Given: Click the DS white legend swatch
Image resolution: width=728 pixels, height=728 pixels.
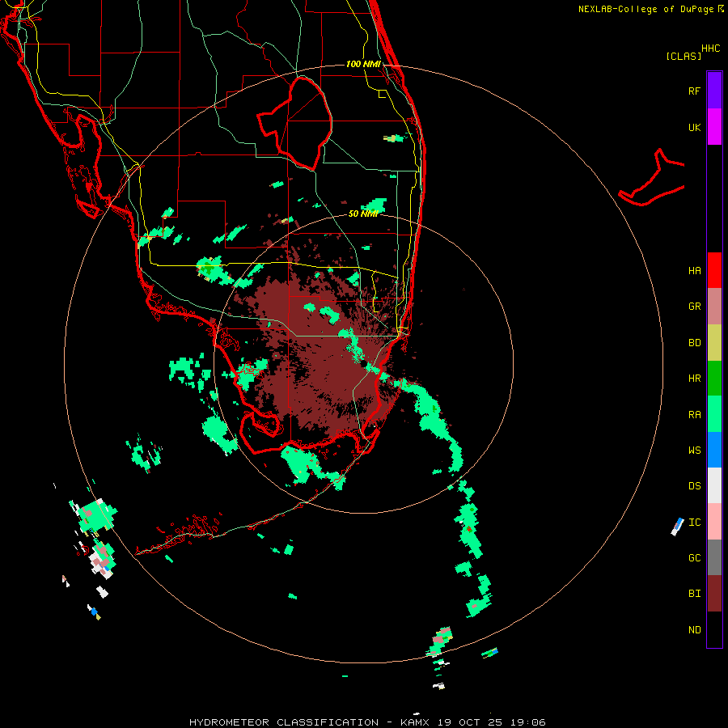Looking at the screenshot, I should click(x=714, y=485).
